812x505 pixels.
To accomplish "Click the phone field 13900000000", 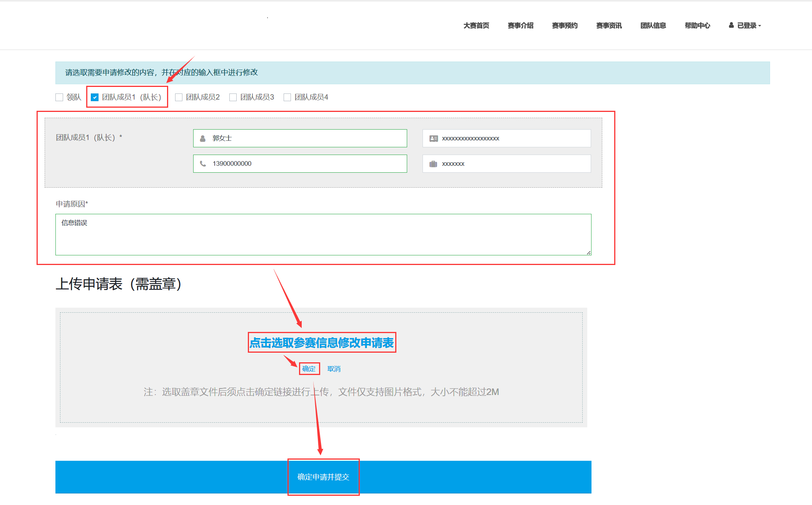I will (x=300, y=164).
